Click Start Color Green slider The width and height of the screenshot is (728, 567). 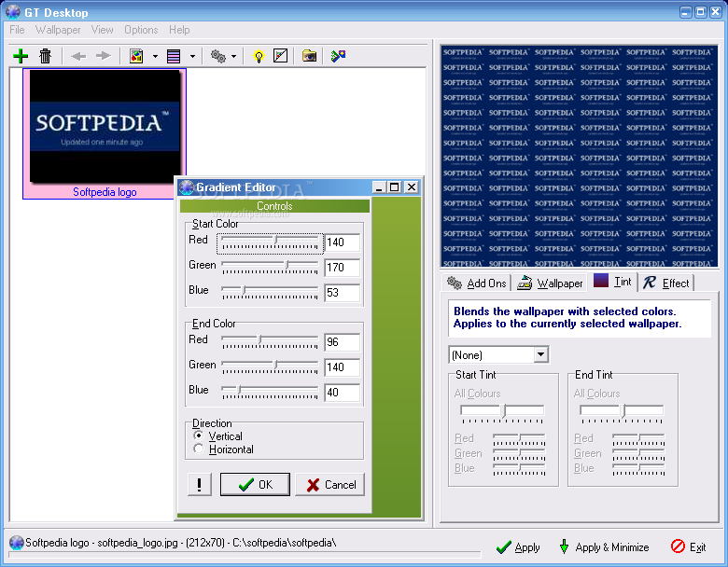tap(270, 268)
